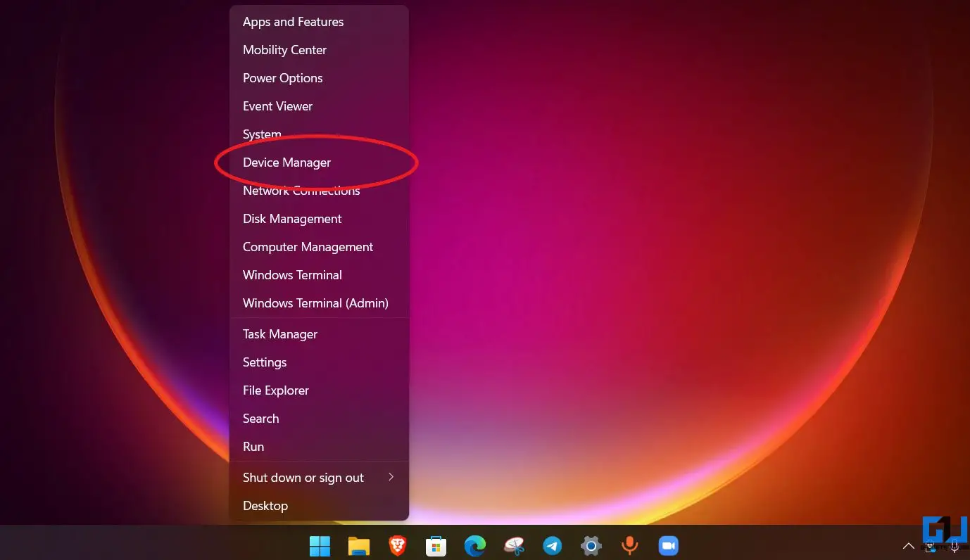
Task: Launch Brave browser from the taskbar
Action: pos(398,545)
